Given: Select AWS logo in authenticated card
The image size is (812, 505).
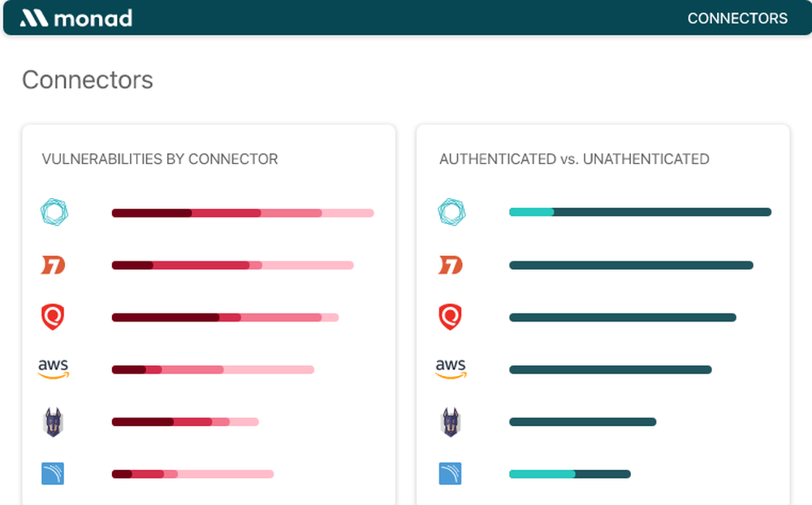Looking at the screenshot, I should tap(451, 369).
